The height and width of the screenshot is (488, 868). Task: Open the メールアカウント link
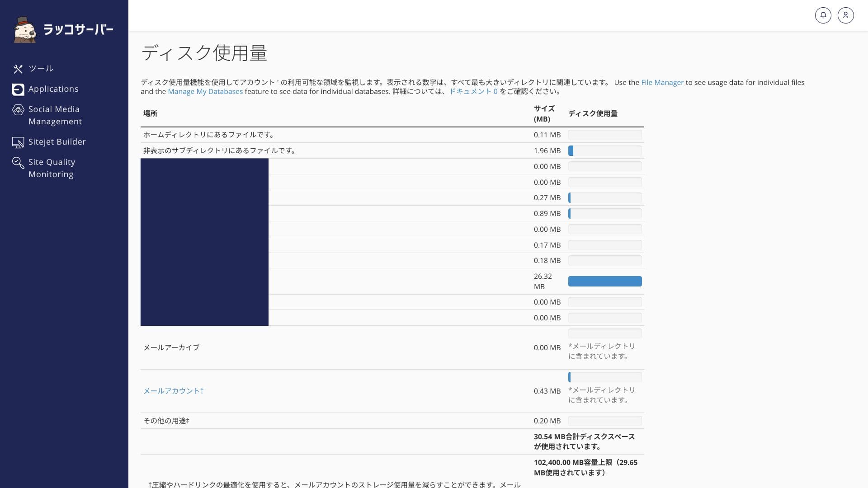(x=173, y=391)
